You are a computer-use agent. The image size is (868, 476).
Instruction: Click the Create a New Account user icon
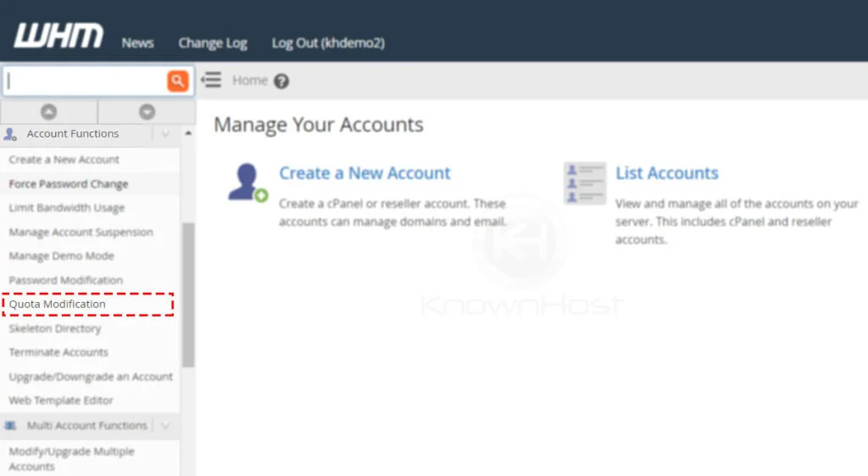pyautogui.click(x=248, y=183)
